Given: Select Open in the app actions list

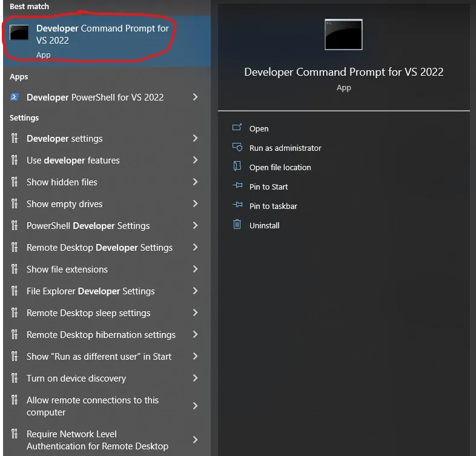Looking at the screenshot, I should click(x=259, y=129).
